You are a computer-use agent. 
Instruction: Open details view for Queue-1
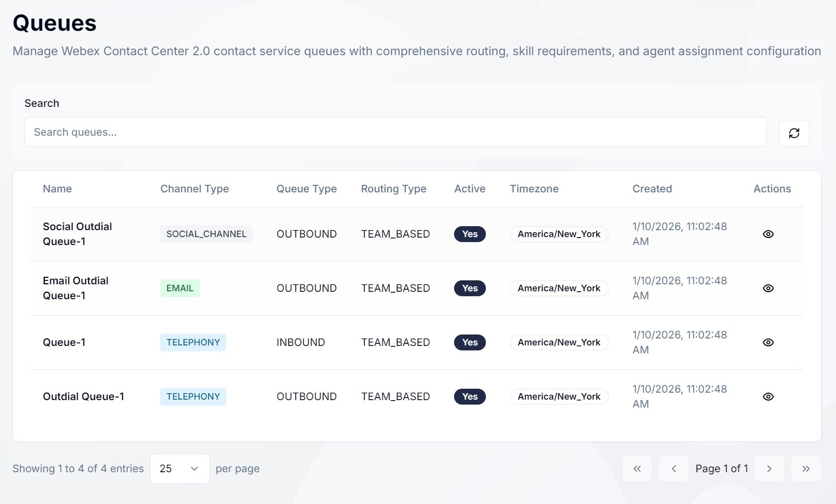coord(768,342)
